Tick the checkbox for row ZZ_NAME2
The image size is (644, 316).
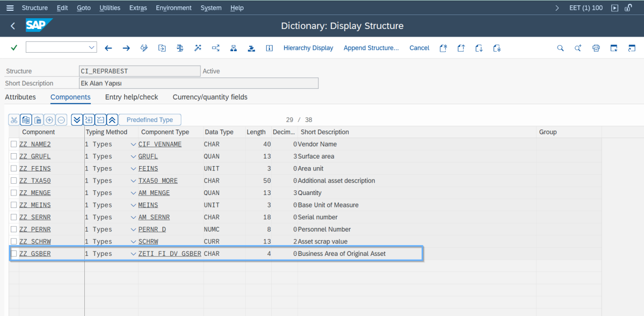pyautogui.click(x=14, y=144)
